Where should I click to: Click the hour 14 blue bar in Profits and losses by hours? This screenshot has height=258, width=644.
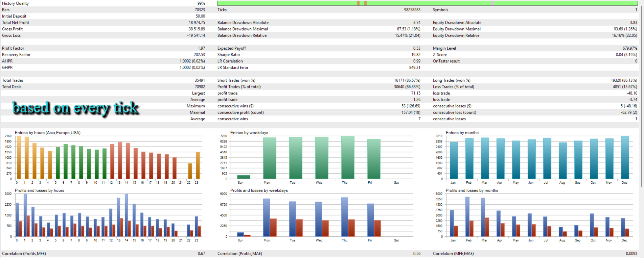[126, 215]
